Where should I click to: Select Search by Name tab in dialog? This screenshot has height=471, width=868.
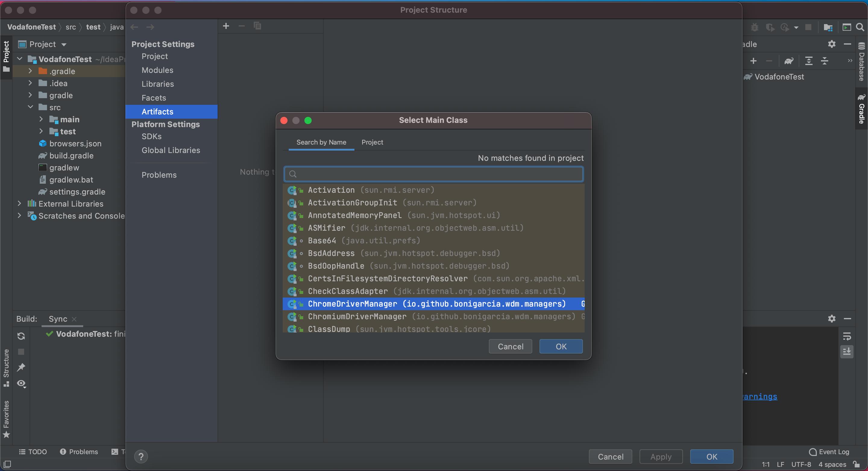[x=322, y=142]
